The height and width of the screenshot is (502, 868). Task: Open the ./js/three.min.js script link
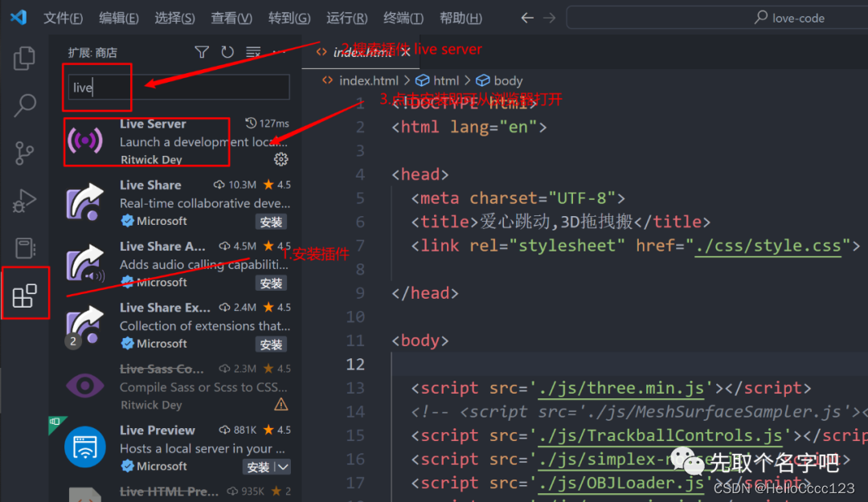point(621,388)
